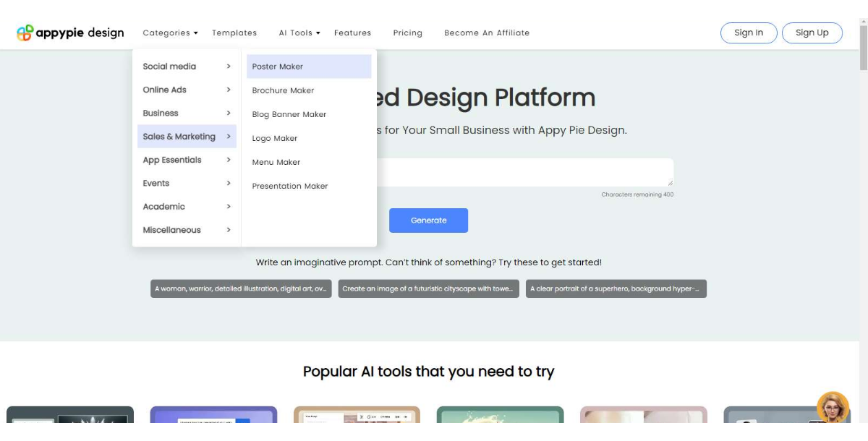Pick Presentation Maker in submenu

[x=290, y=186]
